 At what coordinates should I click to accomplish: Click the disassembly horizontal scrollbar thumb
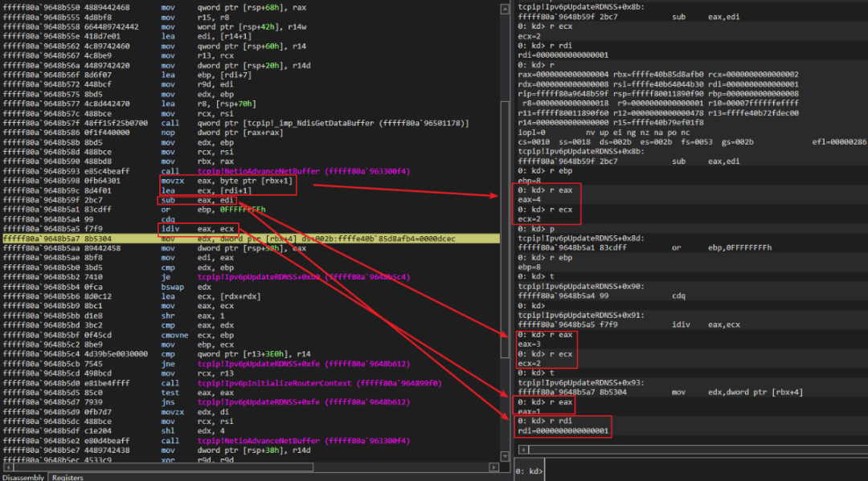163,467
